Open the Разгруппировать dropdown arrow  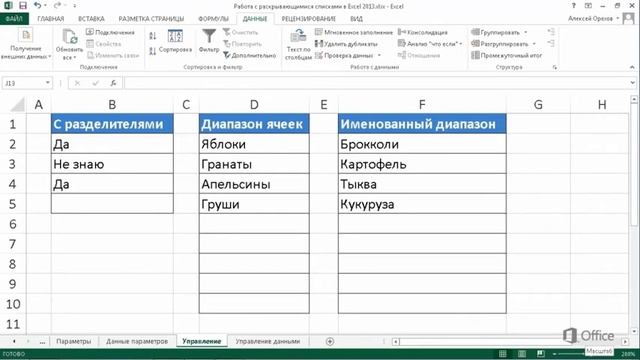tap(534, 44)
